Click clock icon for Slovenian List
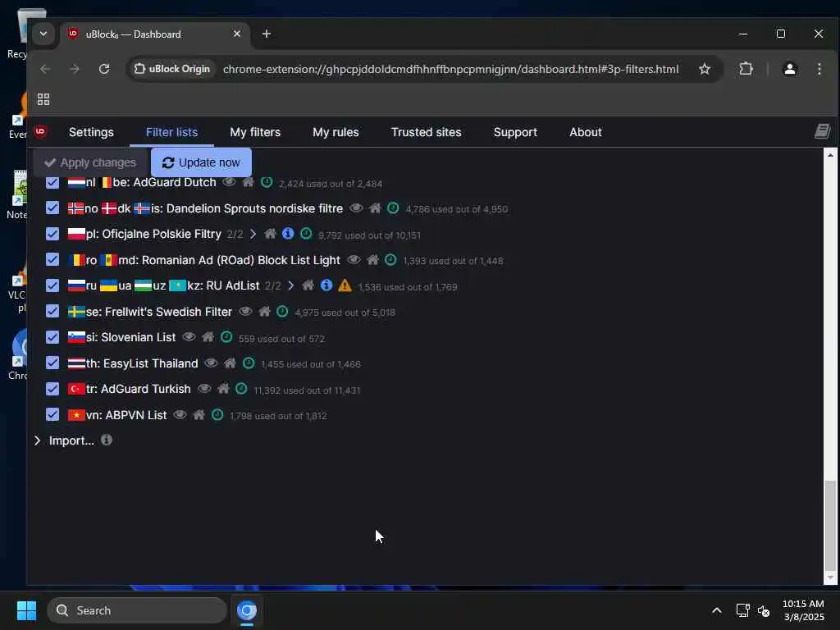The height and width of the screenshot is (630, 840). tap(226, 337)
